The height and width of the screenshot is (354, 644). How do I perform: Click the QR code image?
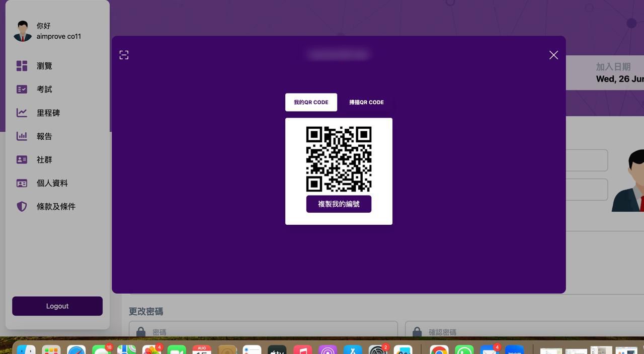(339, 159)
